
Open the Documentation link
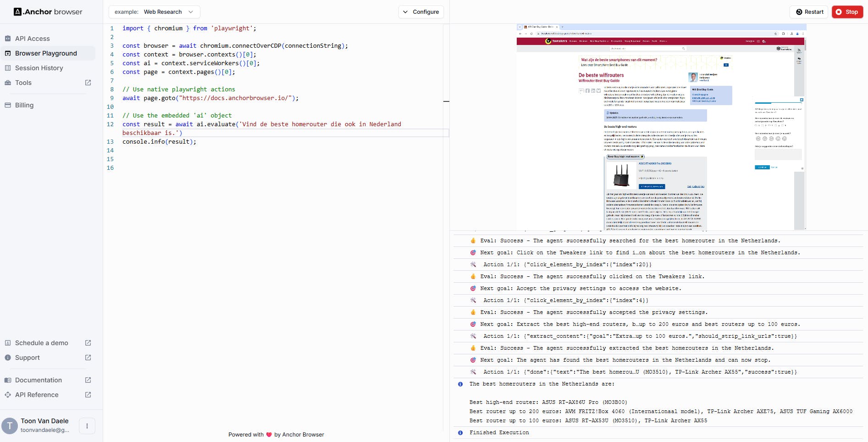39,380
